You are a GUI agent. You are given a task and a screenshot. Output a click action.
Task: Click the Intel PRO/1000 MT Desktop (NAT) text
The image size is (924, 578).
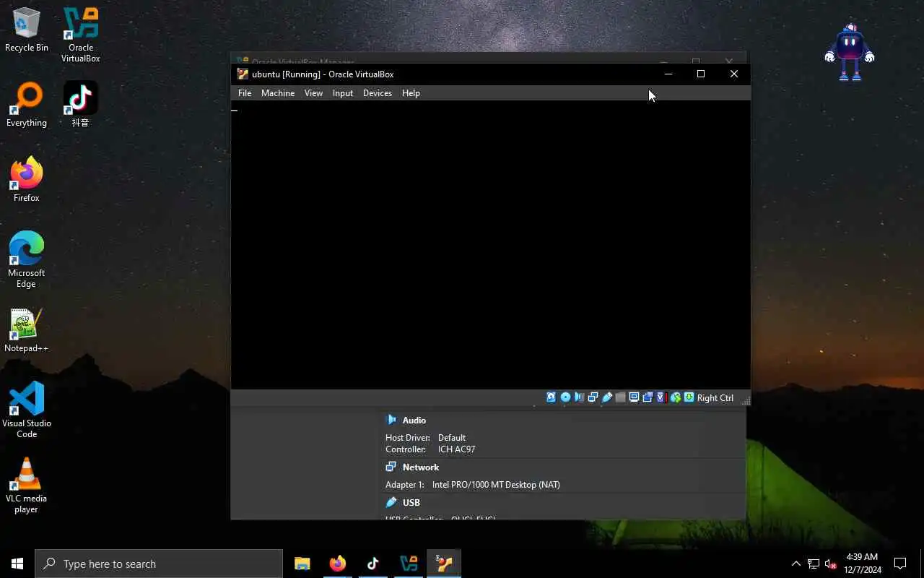pos(496,485)
